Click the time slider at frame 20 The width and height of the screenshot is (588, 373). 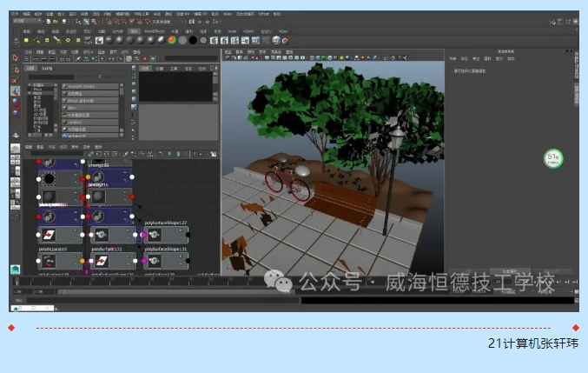(x=92, y=281)
